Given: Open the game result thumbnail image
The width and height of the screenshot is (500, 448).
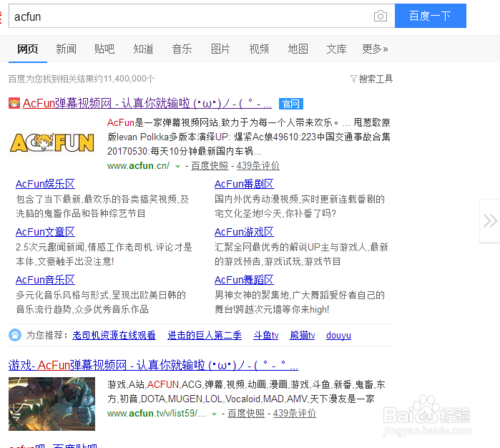Looking at the screenshot, I should click(x=52, y=404).
